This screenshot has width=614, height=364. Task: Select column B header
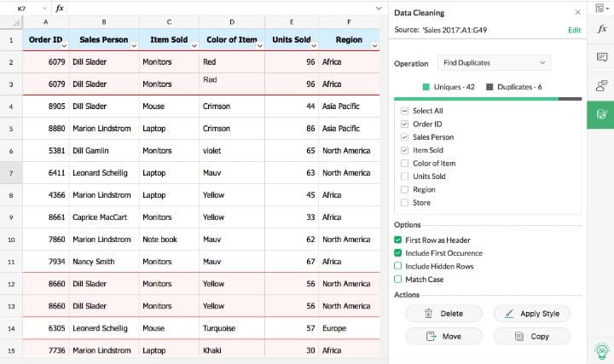104,22
